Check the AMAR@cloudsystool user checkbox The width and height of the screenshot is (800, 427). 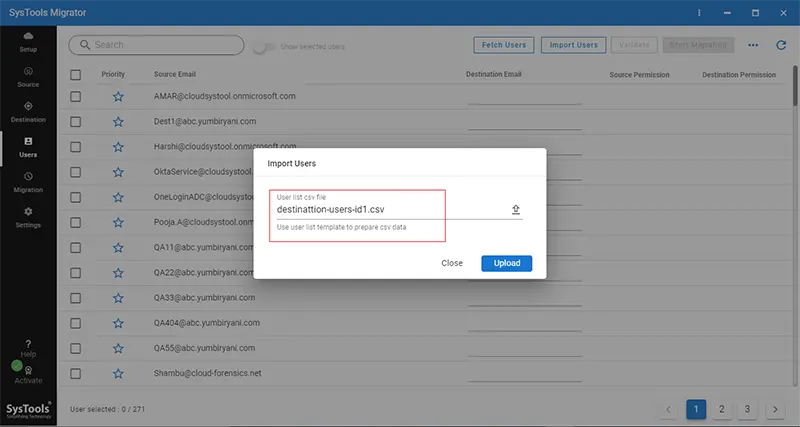pyautogui.click(x=76, y=96)
